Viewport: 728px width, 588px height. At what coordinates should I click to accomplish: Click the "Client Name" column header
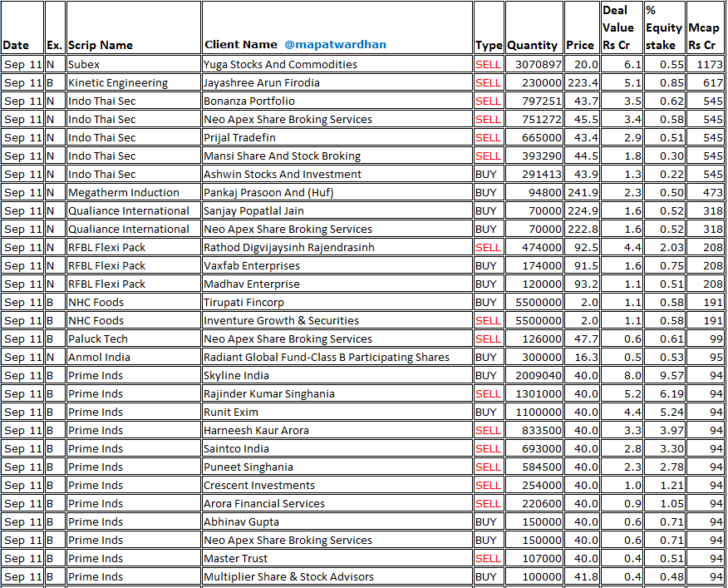tap(337, 27)
